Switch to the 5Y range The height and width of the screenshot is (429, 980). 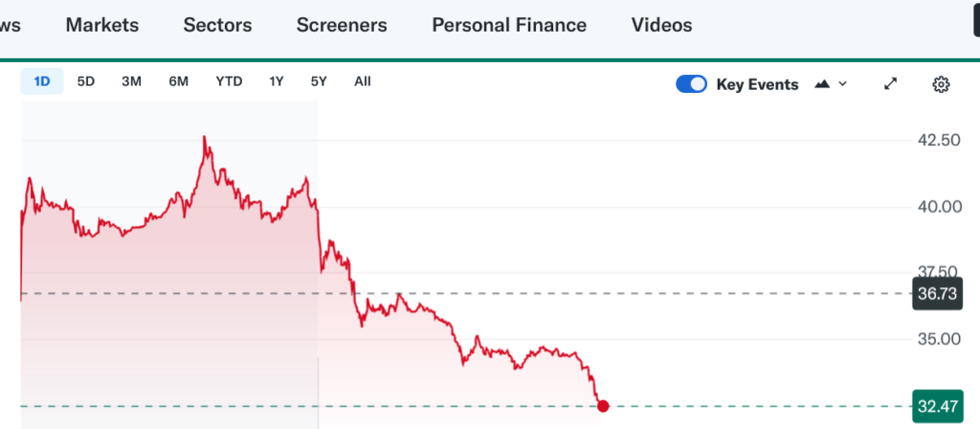(319, 81)
